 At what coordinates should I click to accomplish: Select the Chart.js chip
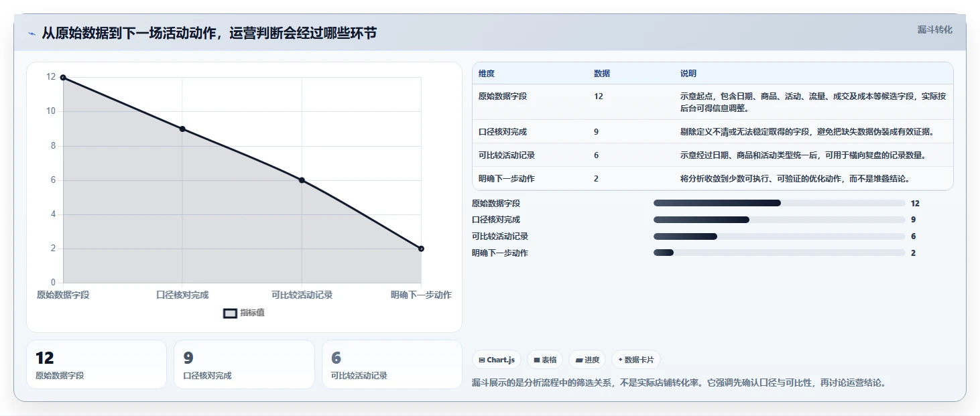pyautogui.click(x=497, y=360)
